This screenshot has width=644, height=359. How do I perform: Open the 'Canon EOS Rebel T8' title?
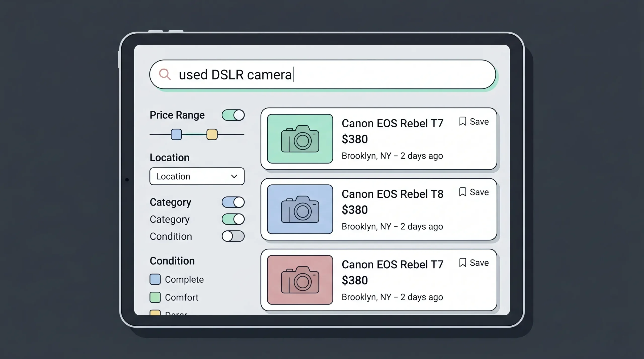pos(392,194)
